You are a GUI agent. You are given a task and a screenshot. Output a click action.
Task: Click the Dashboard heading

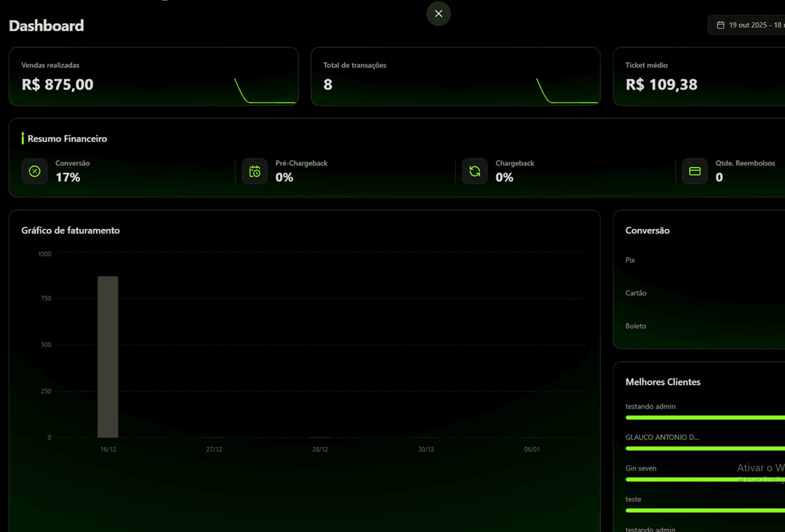[46, 25]
